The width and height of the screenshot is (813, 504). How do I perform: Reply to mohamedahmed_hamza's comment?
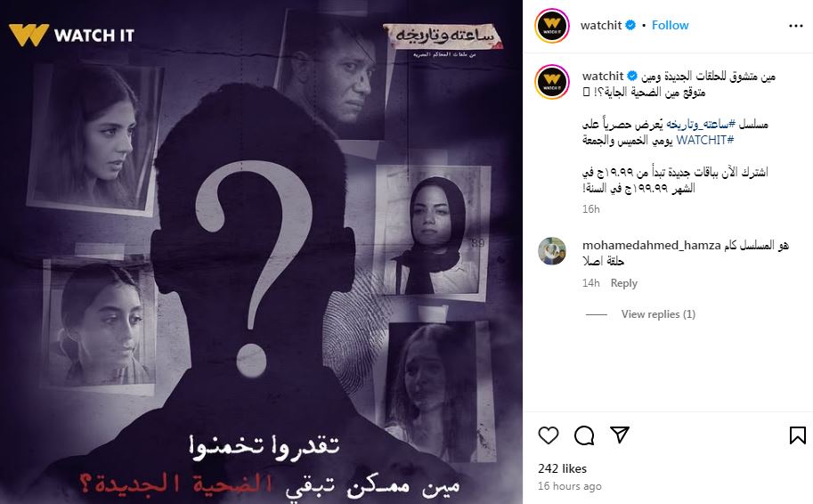pyautogui.click(x=623, y=283)
